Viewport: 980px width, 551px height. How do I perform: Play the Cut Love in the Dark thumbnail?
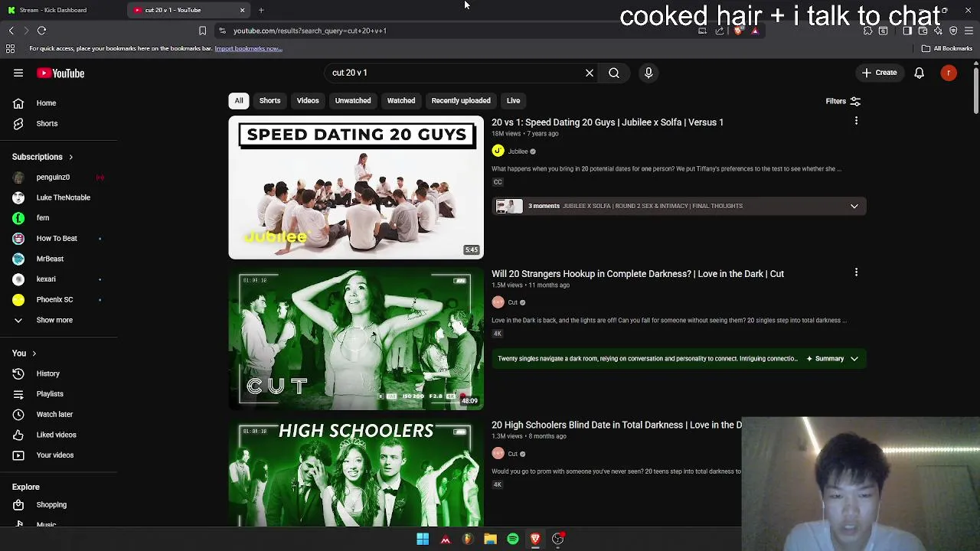click(356, 338)
